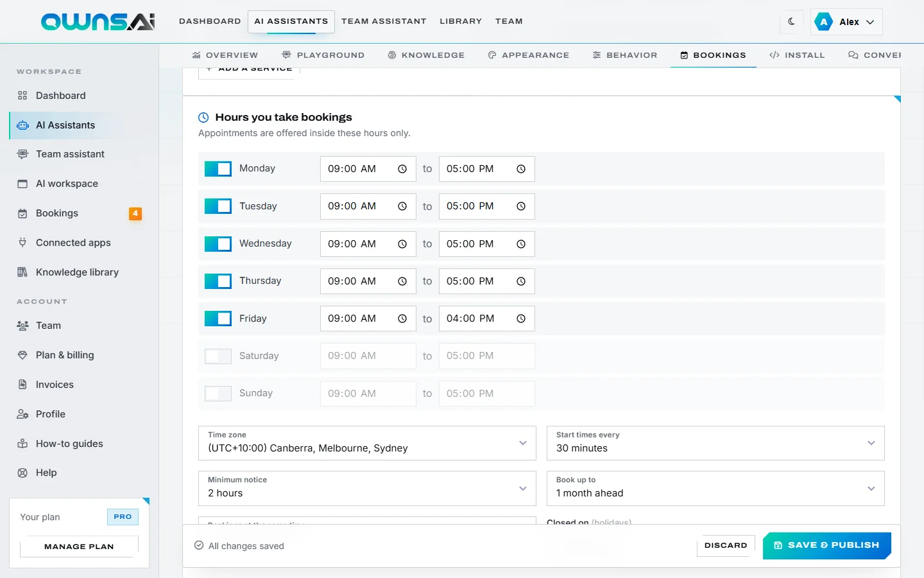Open the Time zone dropdown

[367, 443]
